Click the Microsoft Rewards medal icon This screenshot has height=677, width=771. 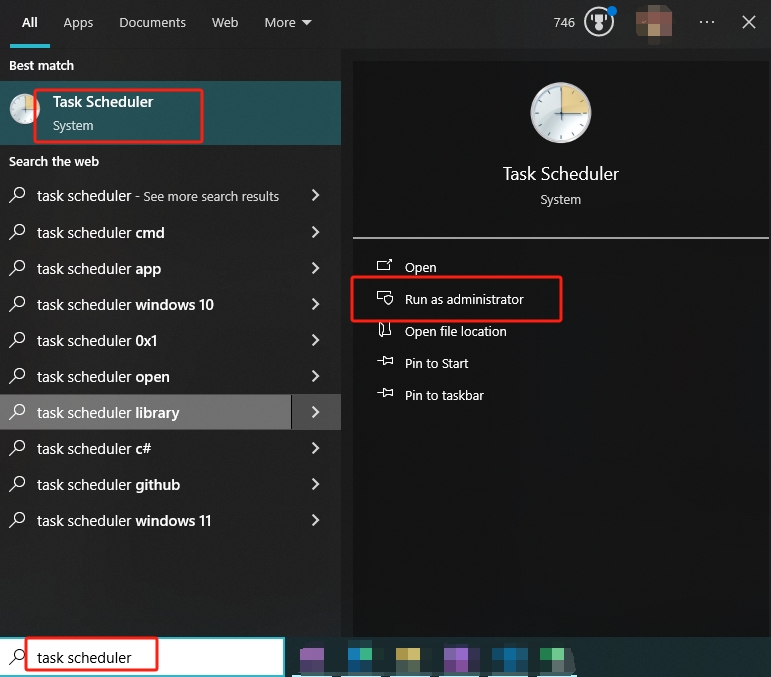[599, 22]
